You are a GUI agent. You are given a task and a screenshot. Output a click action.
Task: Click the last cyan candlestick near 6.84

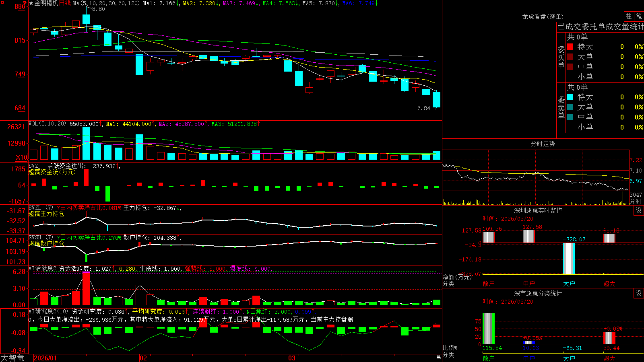coord(436,100)
